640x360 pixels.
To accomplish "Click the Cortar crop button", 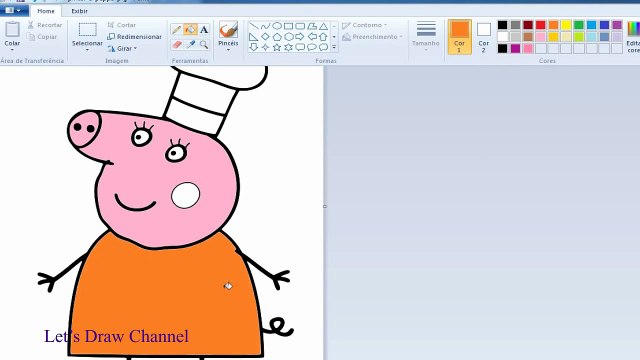I will tap(122, 25).
